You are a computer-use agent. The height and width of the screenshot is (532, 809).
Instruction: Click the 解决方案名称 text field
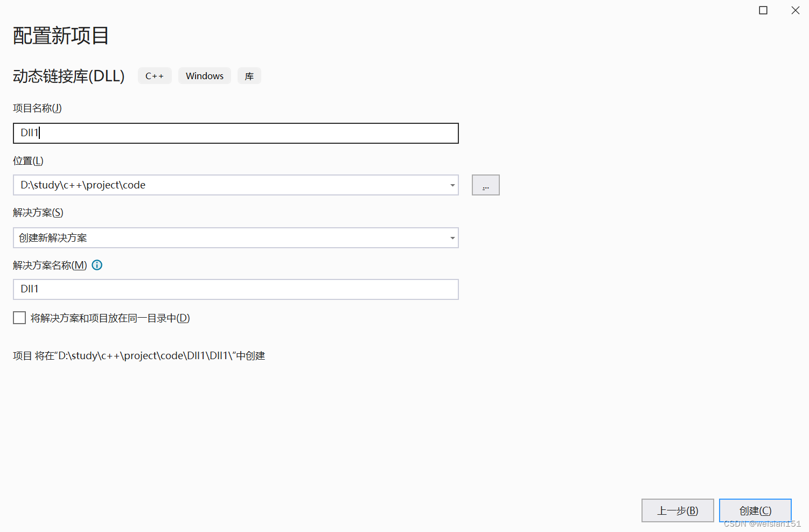236,289
